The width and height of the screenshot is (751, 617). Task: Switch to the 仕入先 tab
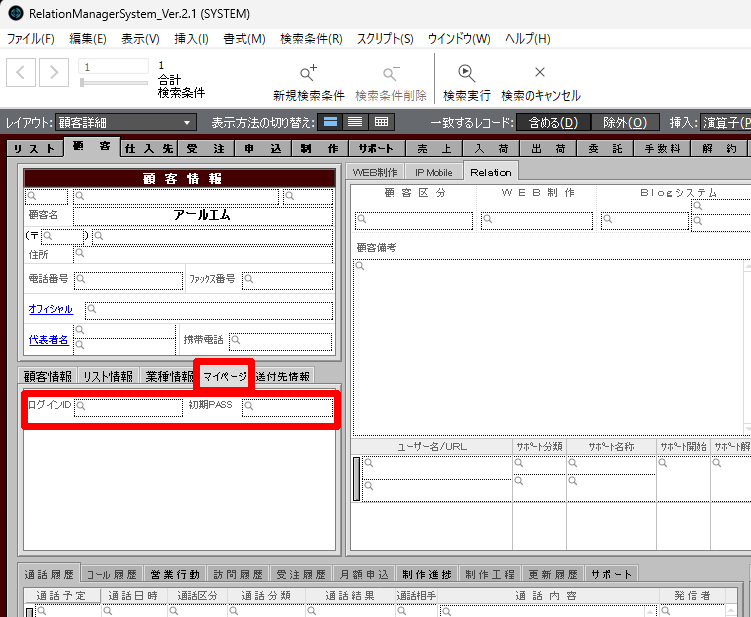[147, 148]
